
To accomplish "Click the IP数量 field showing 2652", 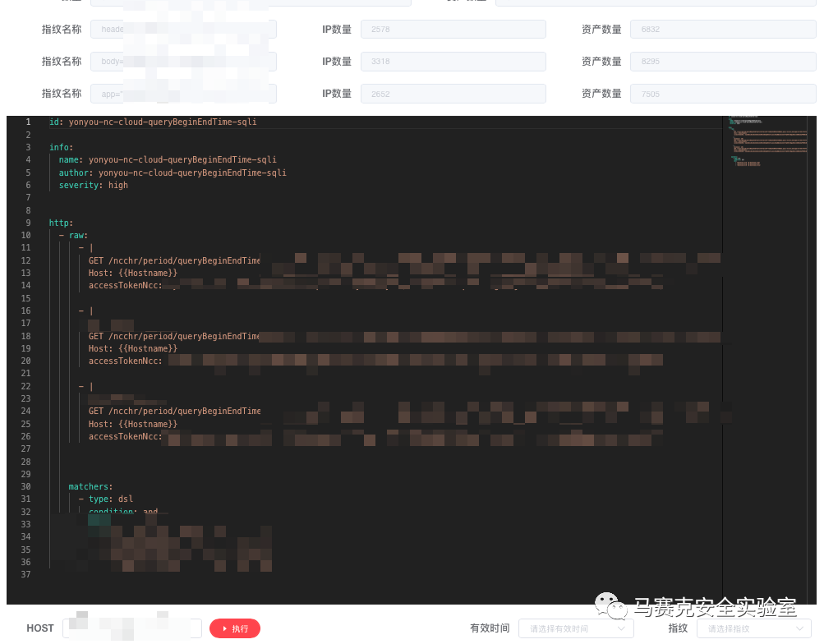I will tap(453, 94).
